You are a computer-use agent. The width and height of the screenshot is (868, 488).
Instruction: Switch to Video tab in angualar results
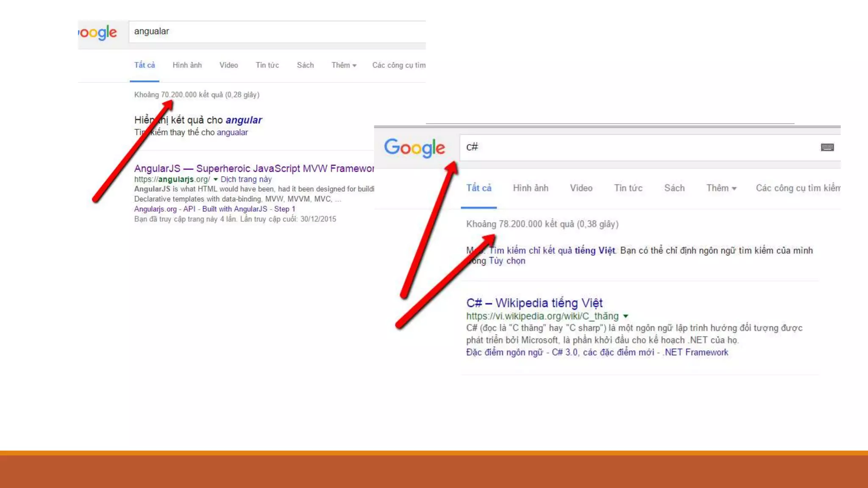228,65
